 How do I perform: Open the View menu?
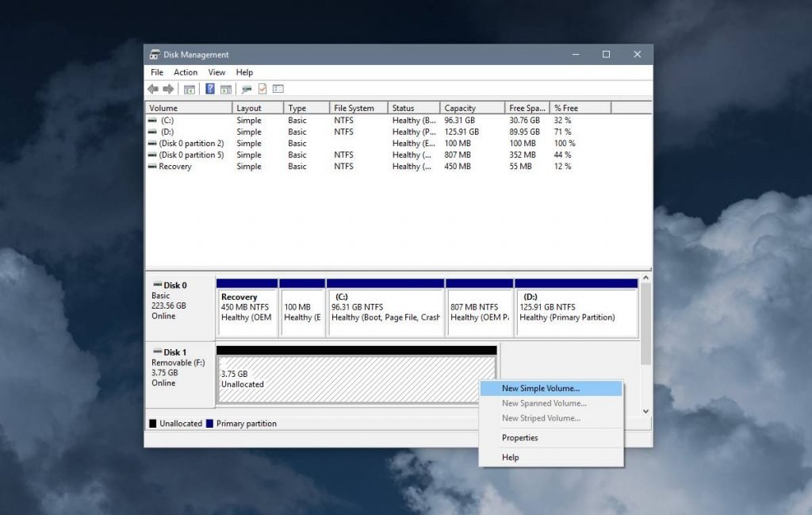tap(216, 72)
